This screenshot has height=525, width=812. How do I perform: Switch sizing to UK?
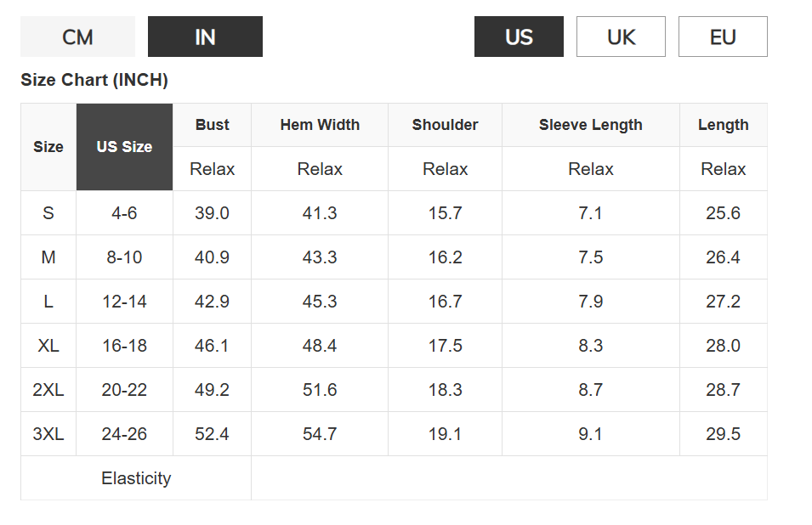(621, 37)
